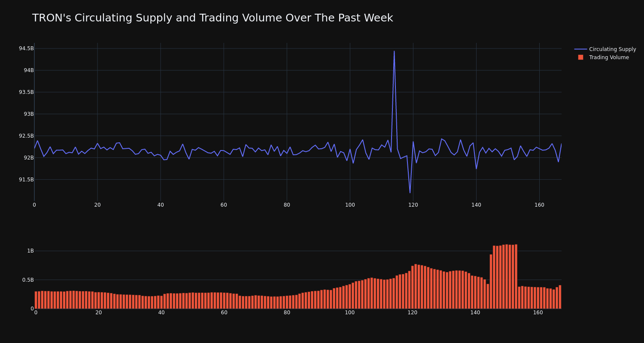This screenshot has height=343, width=644.
Task: Click x-axis tick 20 on supply chart
Action: click(x=97, y=205)
